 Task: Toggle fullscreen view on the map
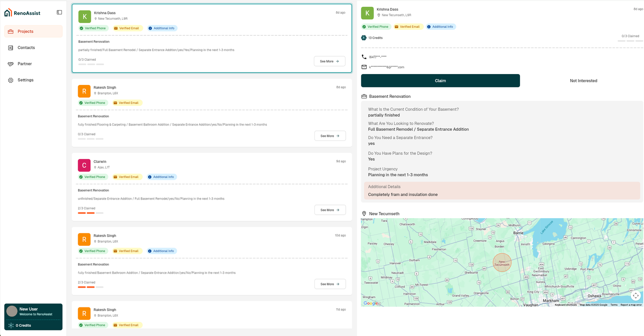coord(635,296)
